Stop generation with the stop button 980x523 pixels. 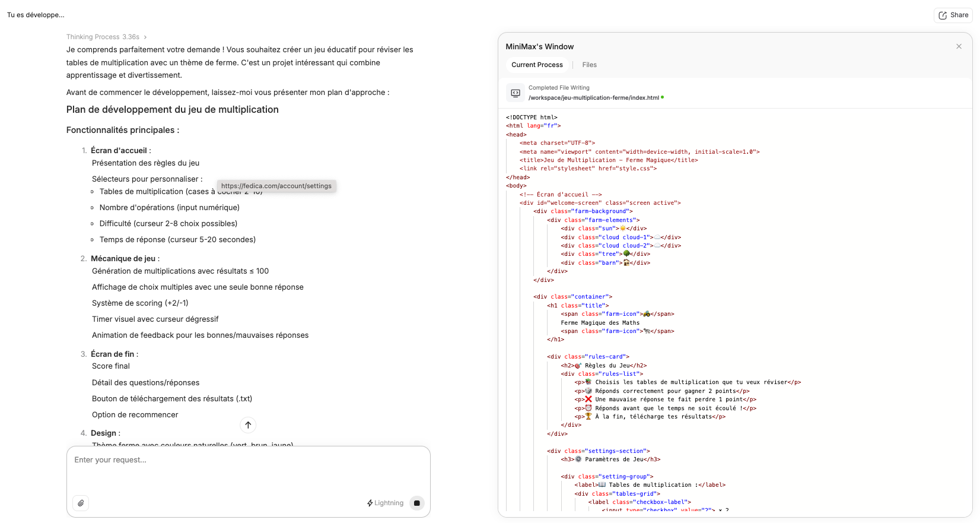coord(417,503)
